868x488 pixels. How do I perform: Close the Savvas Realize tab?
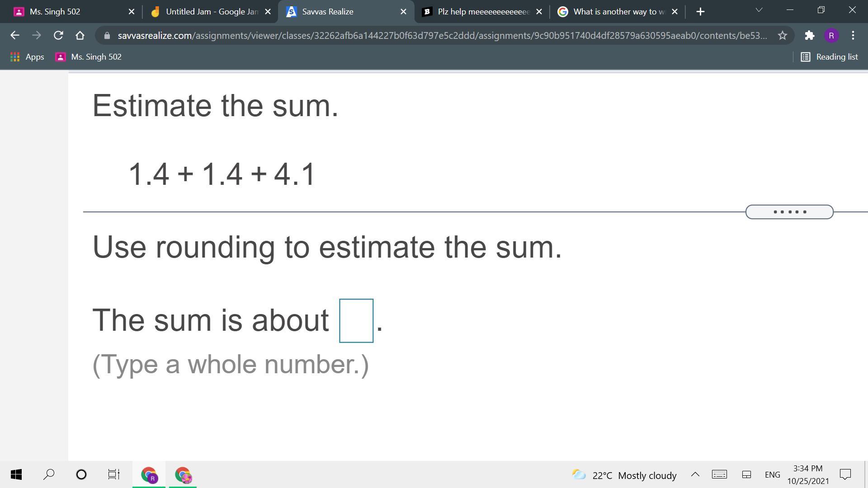coord(403,12)
